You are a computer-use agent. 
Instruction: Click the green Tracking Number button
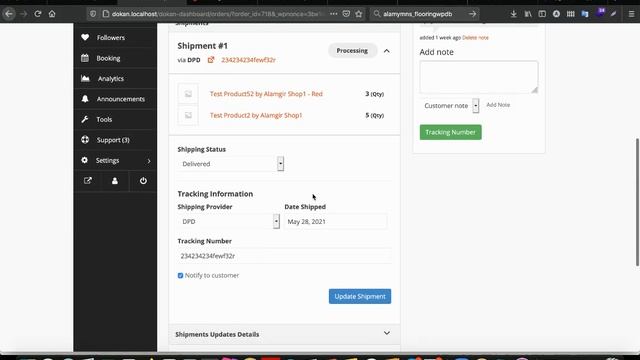(x=450, y=132)
